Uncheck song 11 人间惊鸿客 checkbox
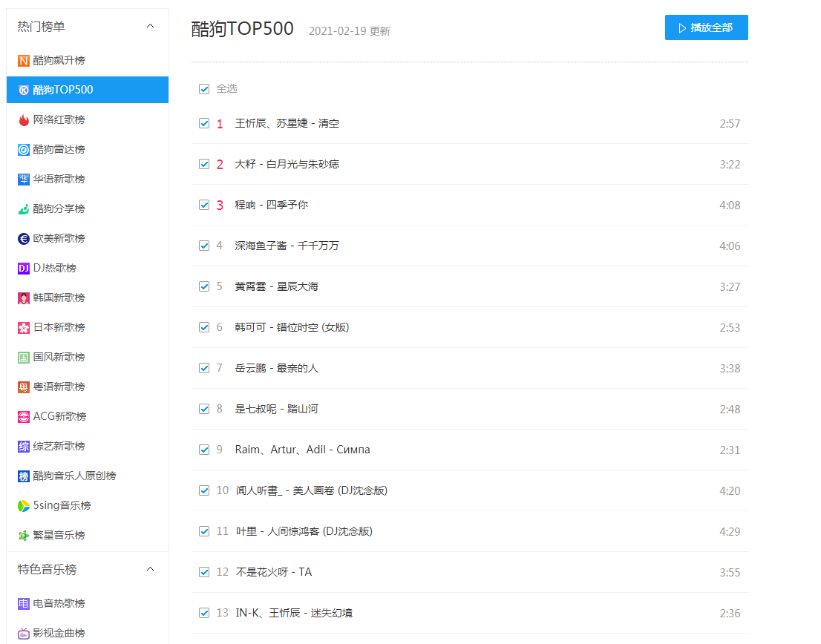Viewport: 821px width, 644px height. tap(204, 531)
